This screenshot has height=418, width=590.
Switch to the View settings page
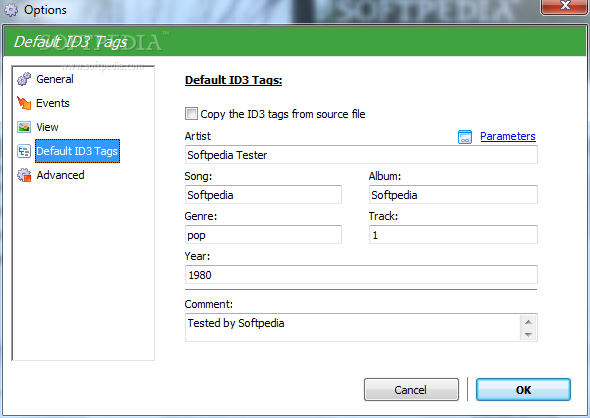click(47, 127)
